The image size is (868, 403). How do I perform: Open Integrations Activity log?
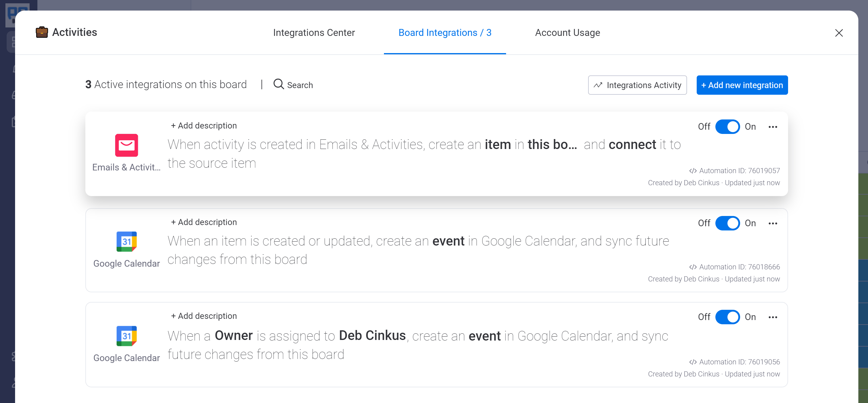tap(637, 85)
